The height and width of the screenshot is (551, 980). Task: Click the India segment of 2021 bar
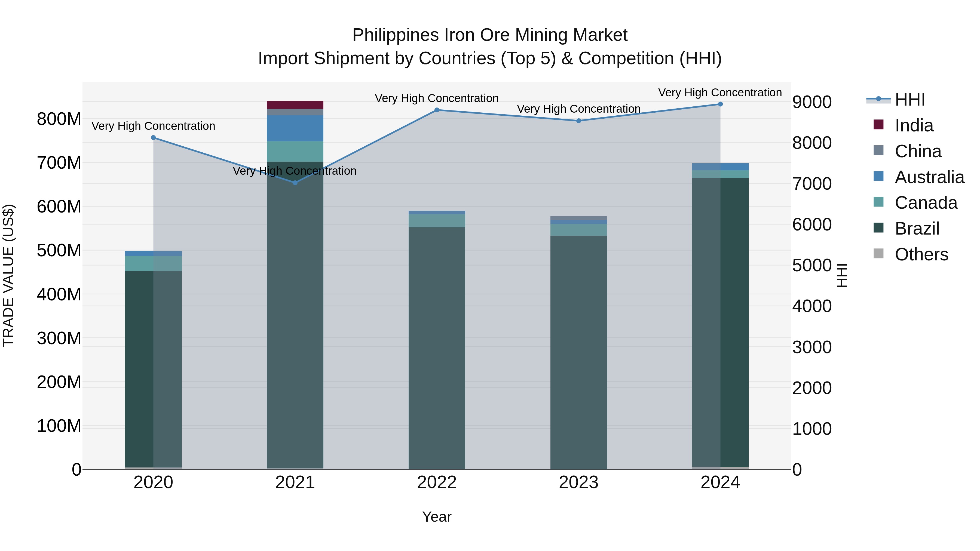(x=295, y=105)
